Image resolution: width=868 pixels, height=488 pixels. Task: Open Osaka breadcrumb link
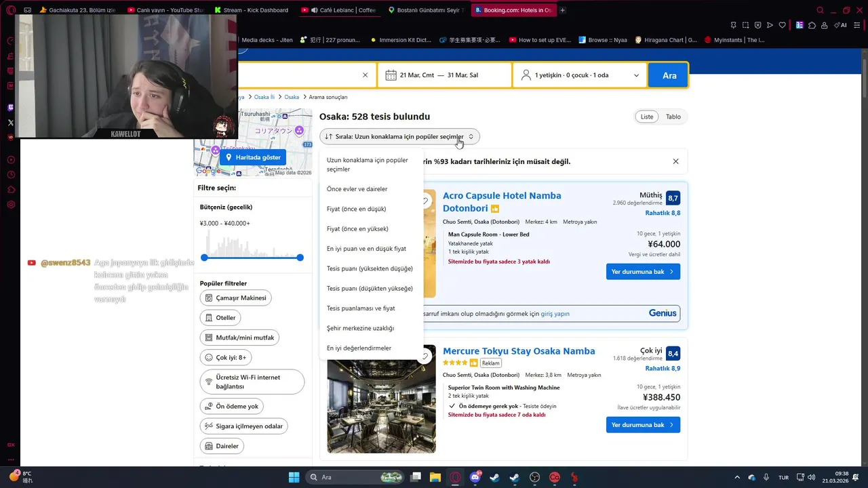tap(292, 97)
